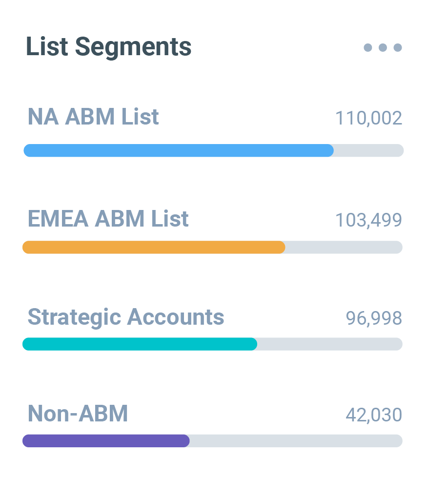Click the orange EMEA ABM progress fill
Viewport: 448px width, 501px height.
154,247
